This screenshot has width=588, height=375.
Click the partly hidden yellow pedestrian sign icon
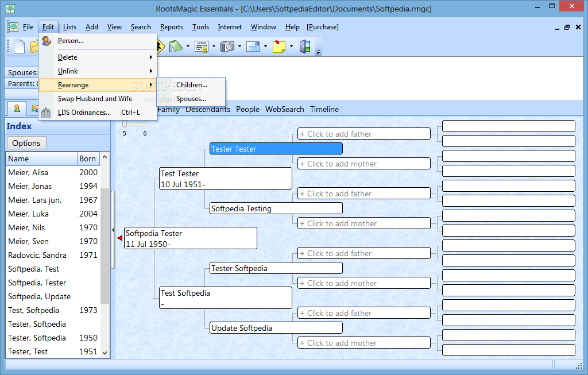tap(161, 47)
